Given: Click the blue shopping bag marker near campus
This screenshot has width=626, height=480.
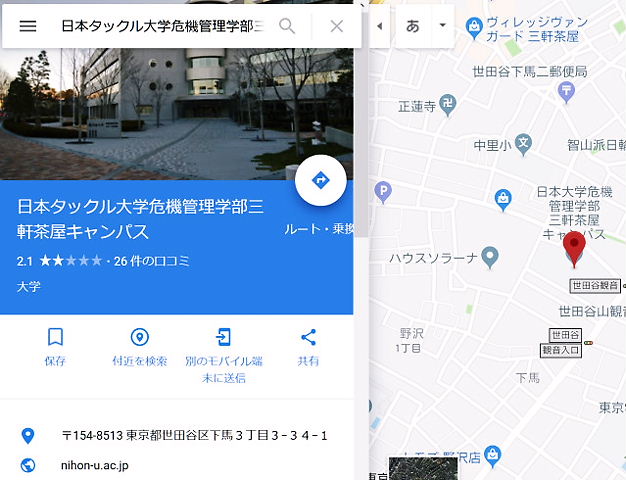Looking at the screenshot, I should coord(503,199).
